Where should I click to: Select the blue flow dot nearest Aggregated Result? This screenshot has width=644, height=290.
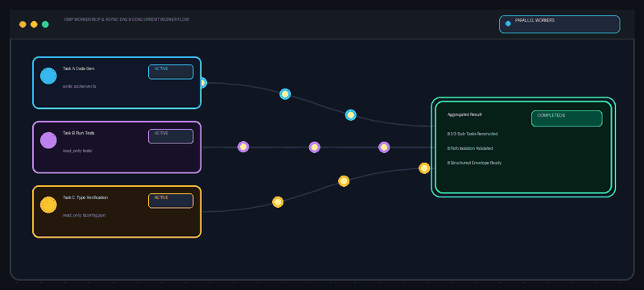[x=350, y=115]
